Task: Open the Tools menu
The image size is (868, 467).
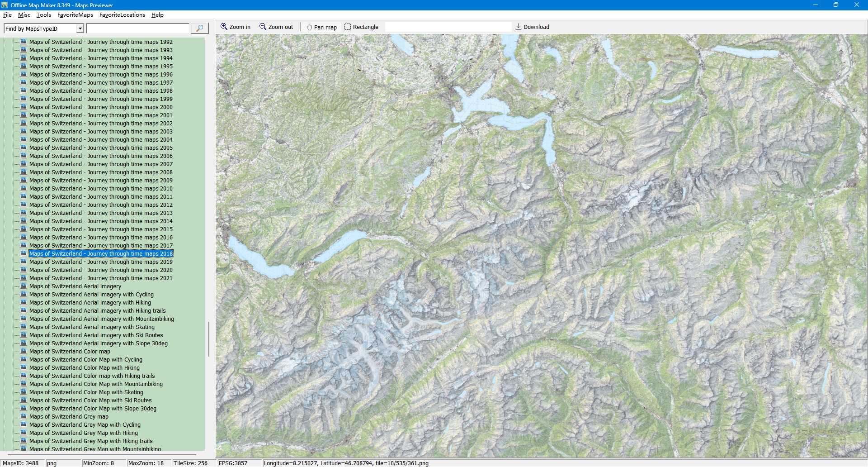Action: (x=43, y=15)
